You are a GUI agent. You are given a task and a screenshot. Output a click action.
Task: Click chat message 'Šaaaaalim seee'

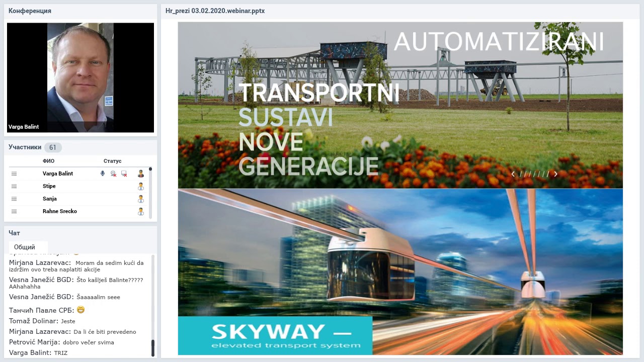[98, 297]
